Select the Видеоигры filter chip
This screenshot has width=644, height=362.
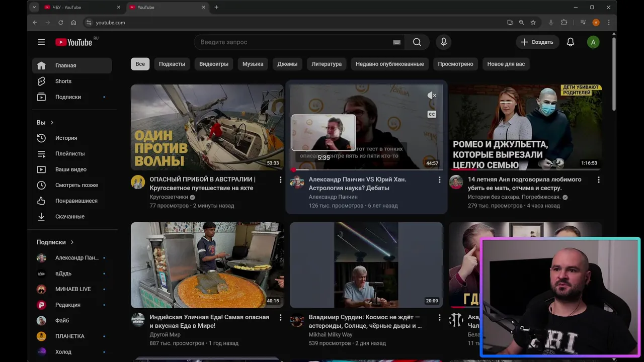pyautogui.click(x=214, y=64)
